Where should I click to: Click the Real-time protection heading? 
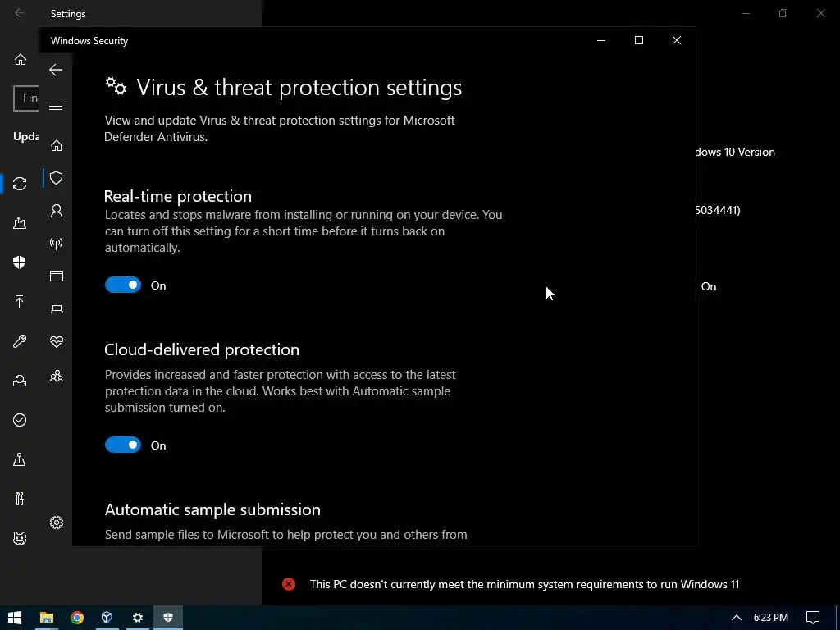pyautogui.click(x=178, y=196)
